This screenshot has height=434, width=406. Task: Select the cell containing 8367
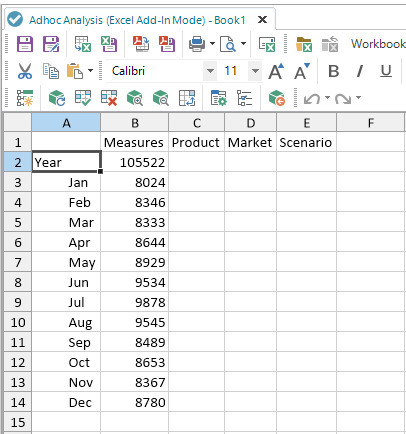(x=135, y=382)
